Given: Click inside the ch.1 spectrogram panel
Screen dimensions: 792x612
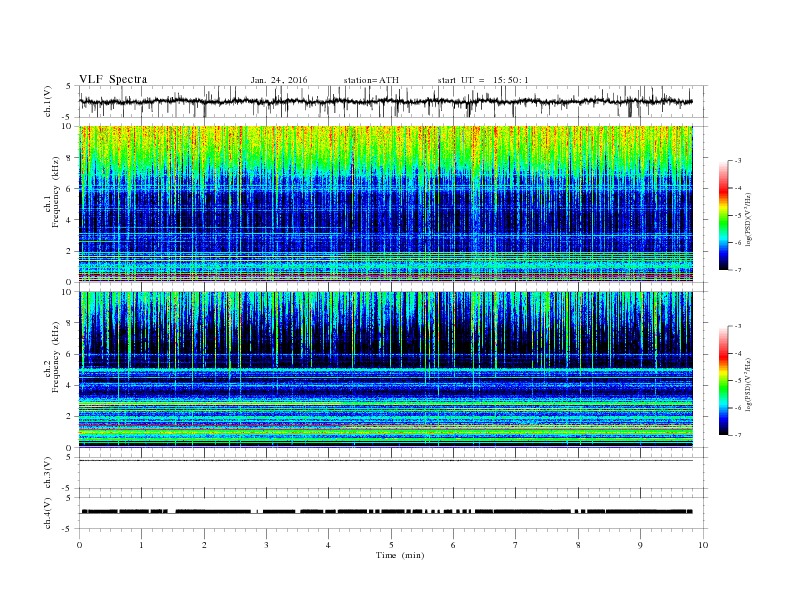Looking at the screenshot, I should tap(386, 203).
